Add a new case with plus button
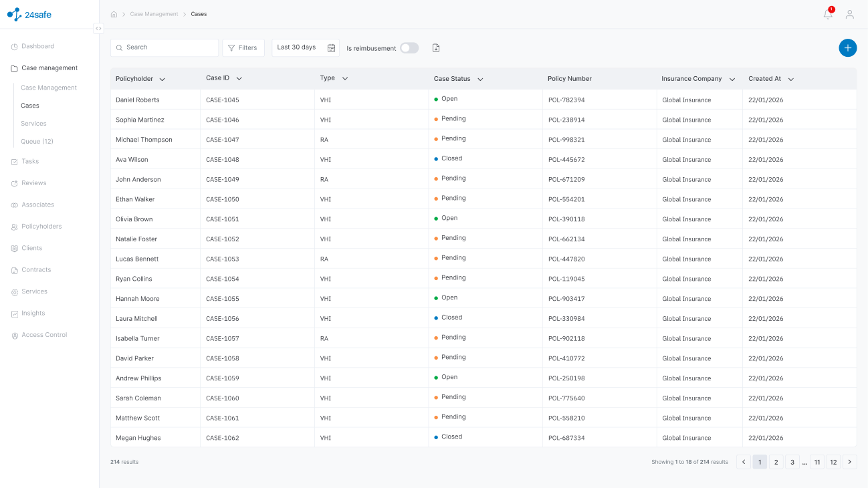The image size is (868, 488). pos(847,47)
